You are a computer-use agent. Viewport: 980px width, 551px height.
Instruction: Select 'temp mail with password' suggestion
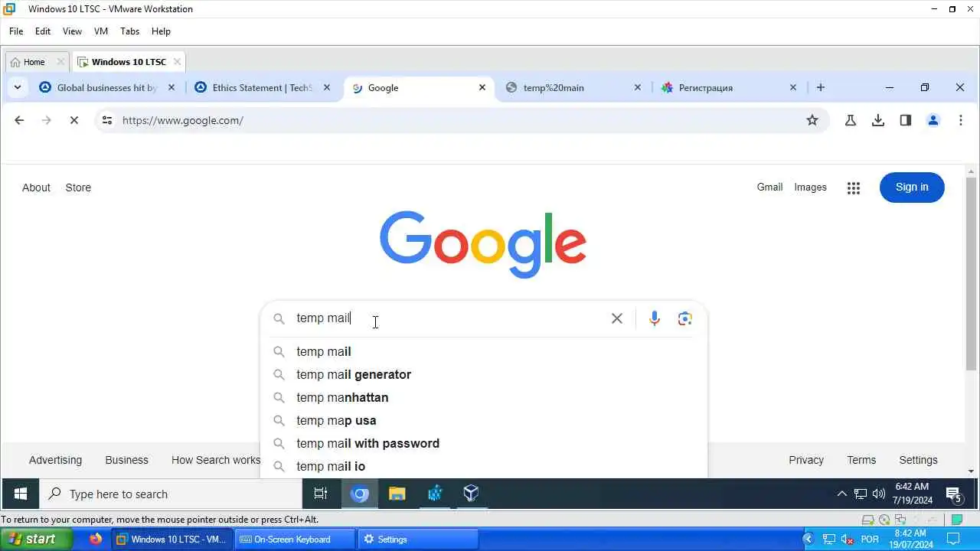[484, 443]
